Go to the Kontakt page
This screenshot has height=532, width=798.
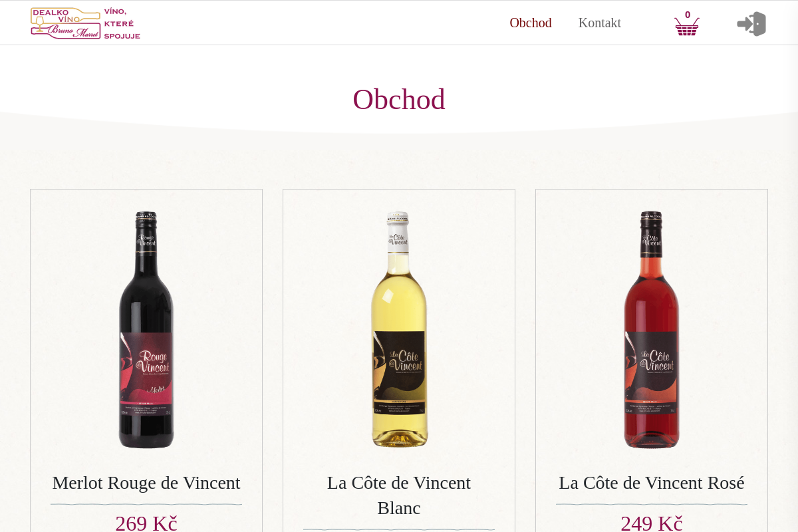(600, 23)
